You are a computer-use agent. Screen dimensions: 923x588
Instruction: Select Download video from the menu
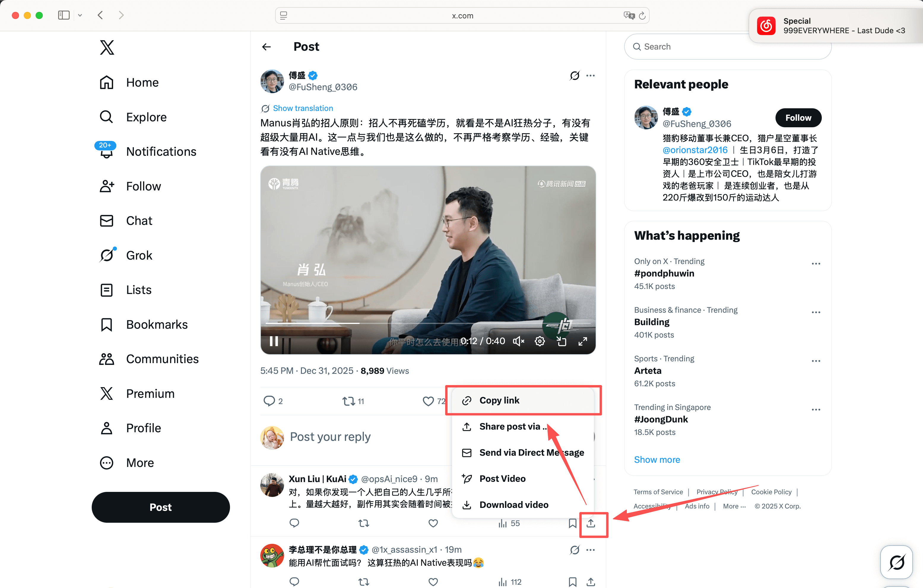click(x=514, y=505)
